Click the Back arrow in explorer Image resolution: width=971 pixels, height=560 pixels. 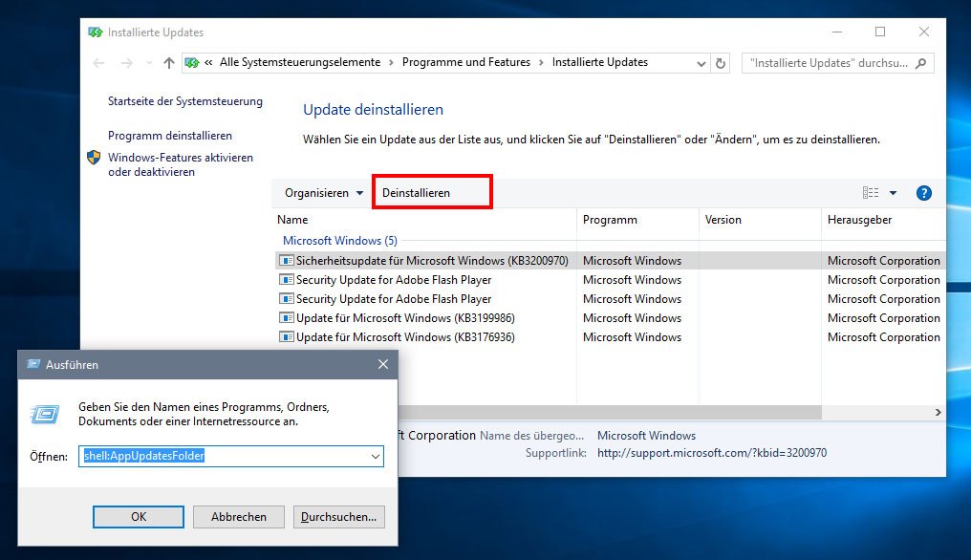(x=99, y=63)
